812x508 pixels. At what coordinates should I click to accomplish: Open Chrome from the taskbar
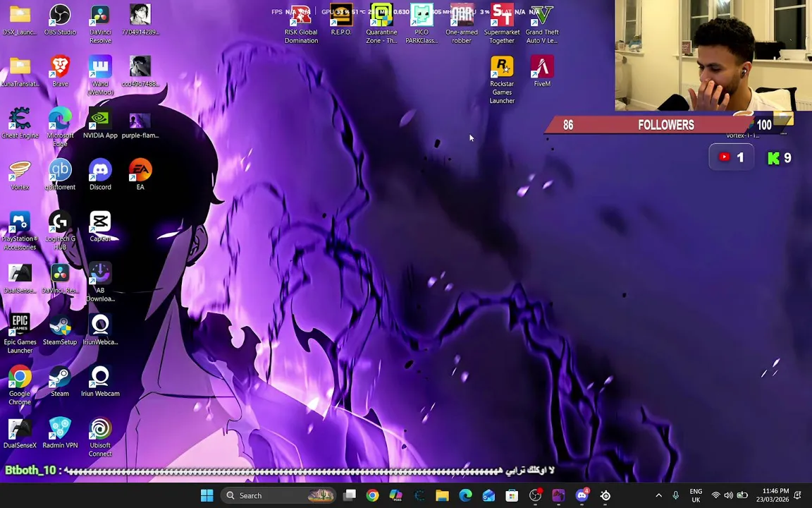(372, 495)
